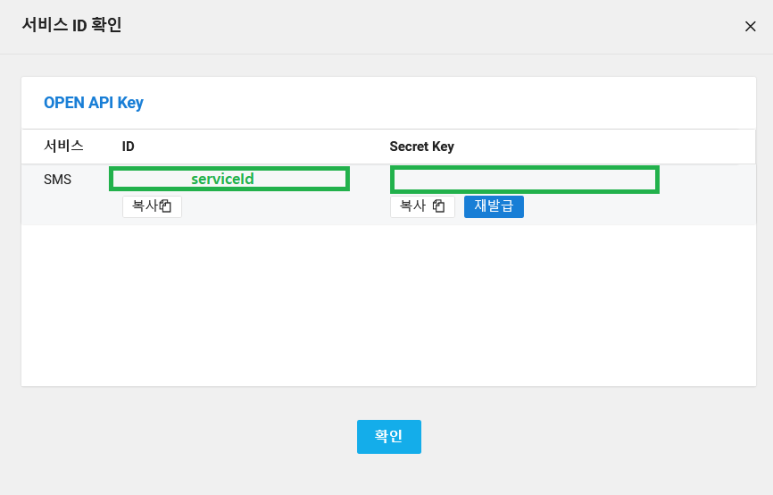Click the 복사 text of Secret Key copy button

tap(413, 206)
